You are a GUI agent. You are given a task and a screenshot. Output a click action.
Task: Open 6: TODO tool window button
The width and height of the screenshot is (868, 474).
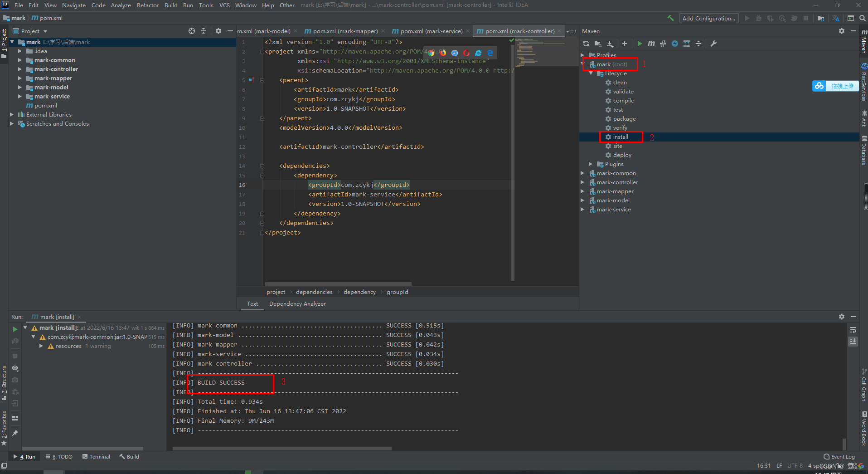tap(59, 457)
